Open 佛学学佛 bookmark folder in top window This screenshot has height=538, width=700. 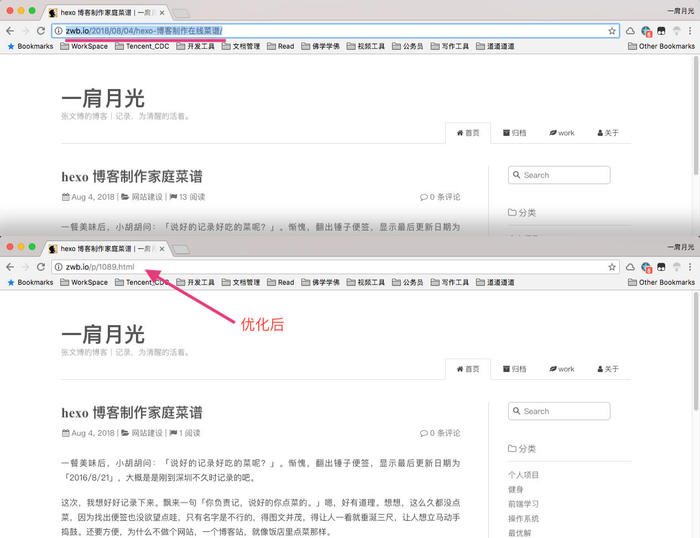pyautogui.click(x=321, y=46)
